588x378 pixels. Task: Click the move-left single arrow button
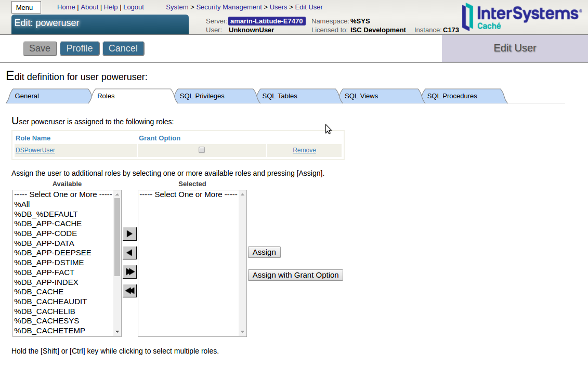[129, 253]
